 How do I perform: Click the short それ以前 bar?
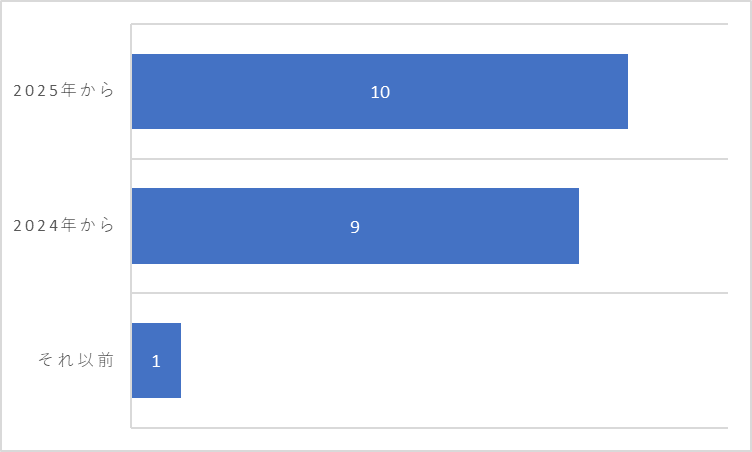coord(156,360)
